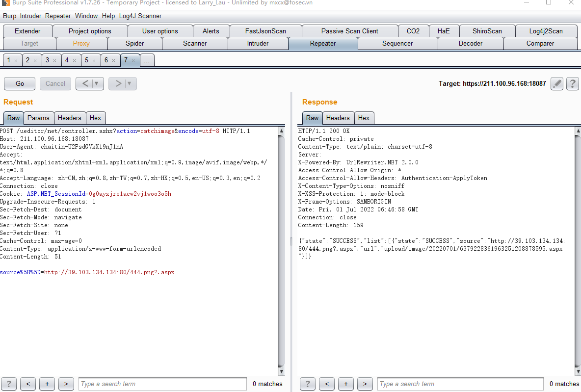This screenshot has height=392, width=581.
Task: Show response Hex view
Action: coord(364,118)
